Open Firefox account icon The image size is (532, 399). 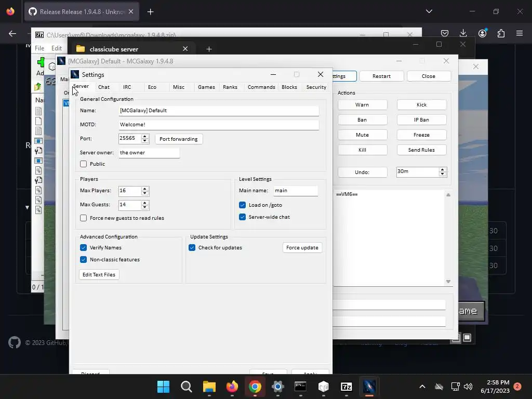pyautogui.click(x=482, y=33)
